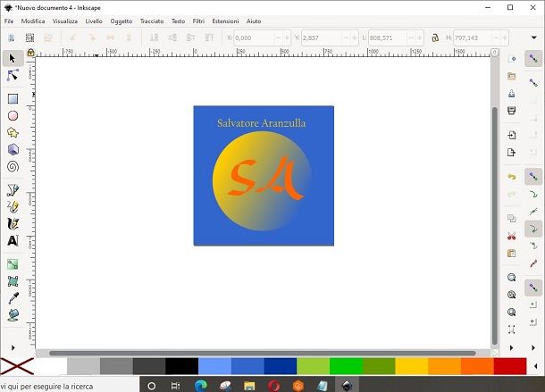Open palette menu arrow at right
The width and height of the screenshot is (545, 392).
[x=535, y=366]
